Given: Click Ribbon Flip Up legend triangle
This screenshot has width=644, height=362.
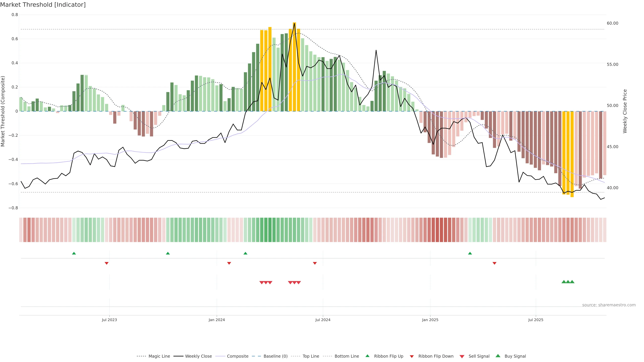Looking at the screenshot, I should 367,356.
